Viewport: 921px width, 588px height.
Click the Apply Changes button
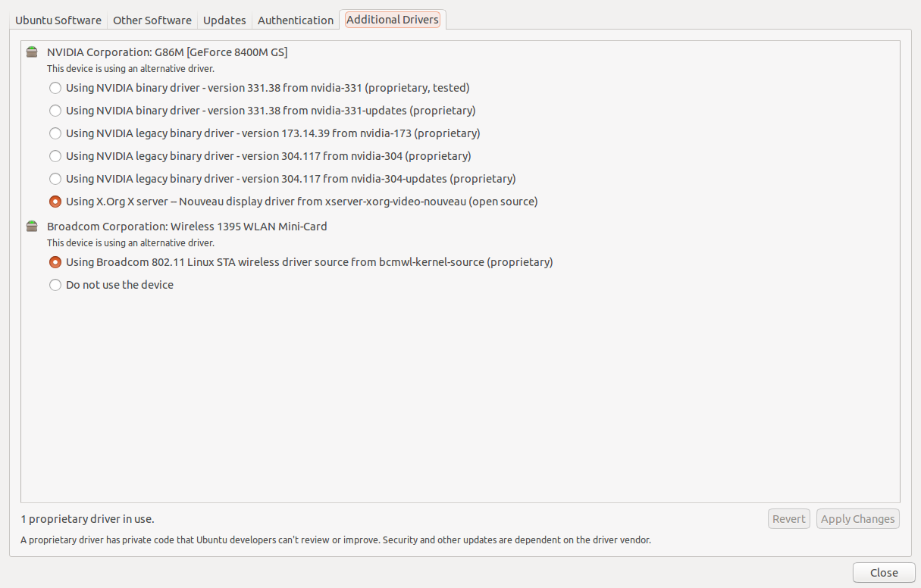(x=858, y=519)
